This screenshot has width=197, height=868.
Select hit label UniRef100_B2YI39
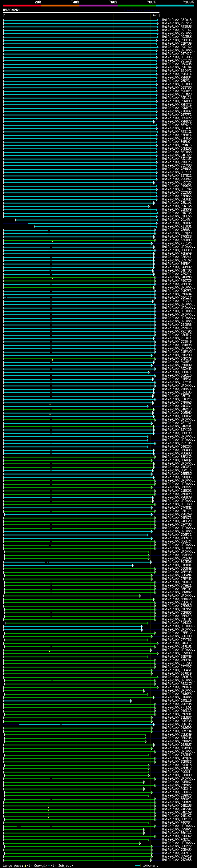pos(177,430)
